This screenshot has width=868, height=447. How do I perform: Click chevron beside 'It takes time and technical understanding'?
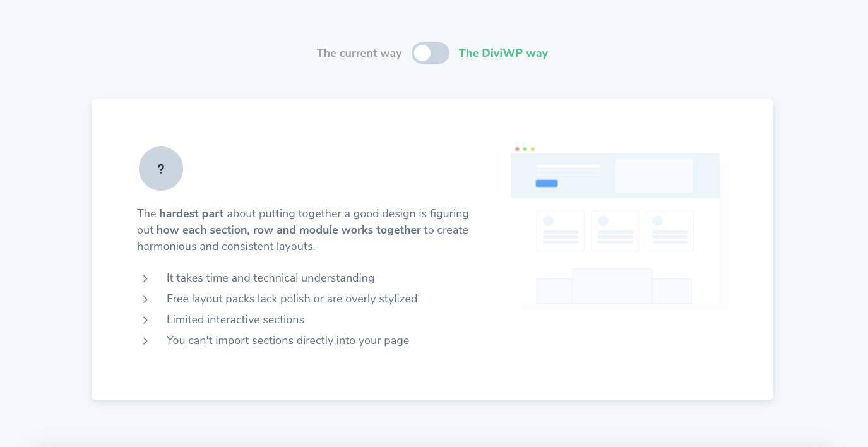[145, 278]
